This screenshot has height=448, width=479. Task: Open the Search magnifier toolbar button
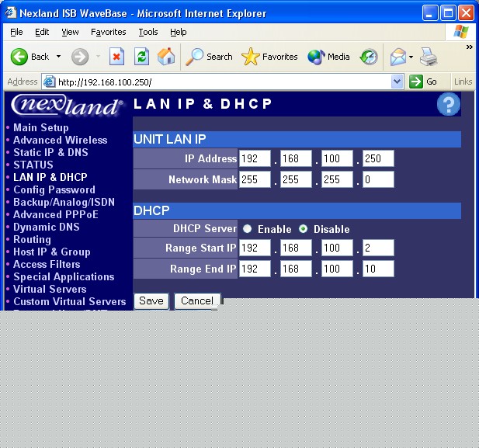click(x=209, y=57)
